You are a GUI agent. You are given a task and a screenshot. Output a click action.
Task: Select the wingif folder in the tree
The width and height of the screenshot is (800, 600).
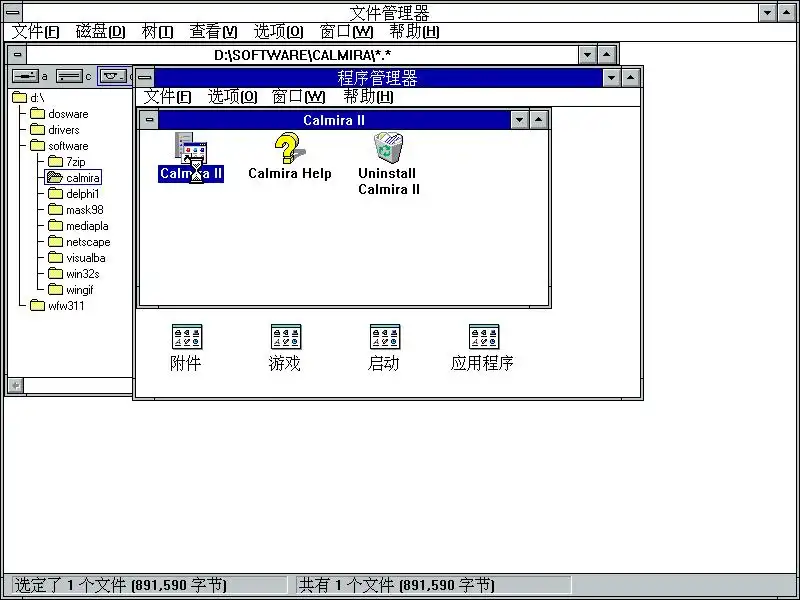click(71, 290)
